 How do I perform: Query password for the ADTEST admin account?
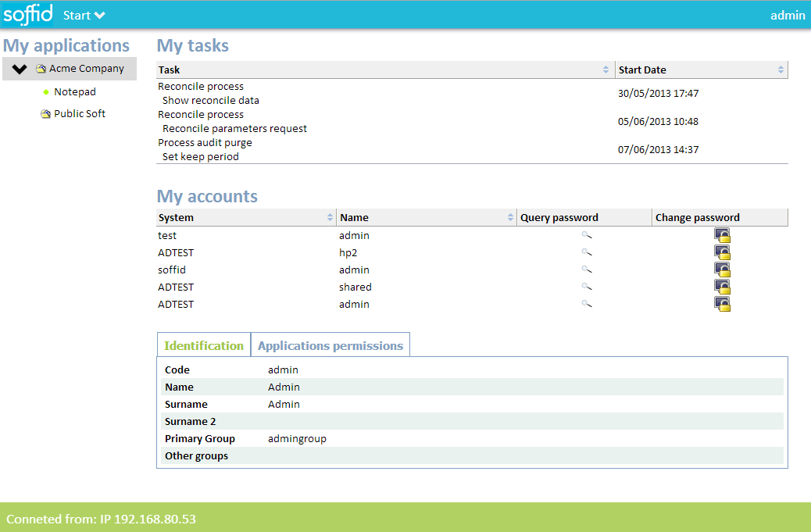587,304
